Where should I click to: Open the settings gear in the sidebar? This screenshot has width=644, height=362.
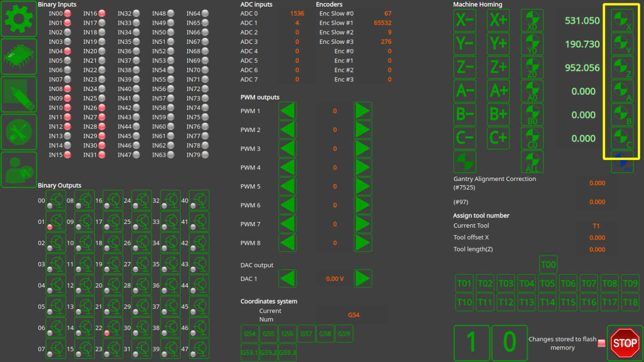point(19,19)
